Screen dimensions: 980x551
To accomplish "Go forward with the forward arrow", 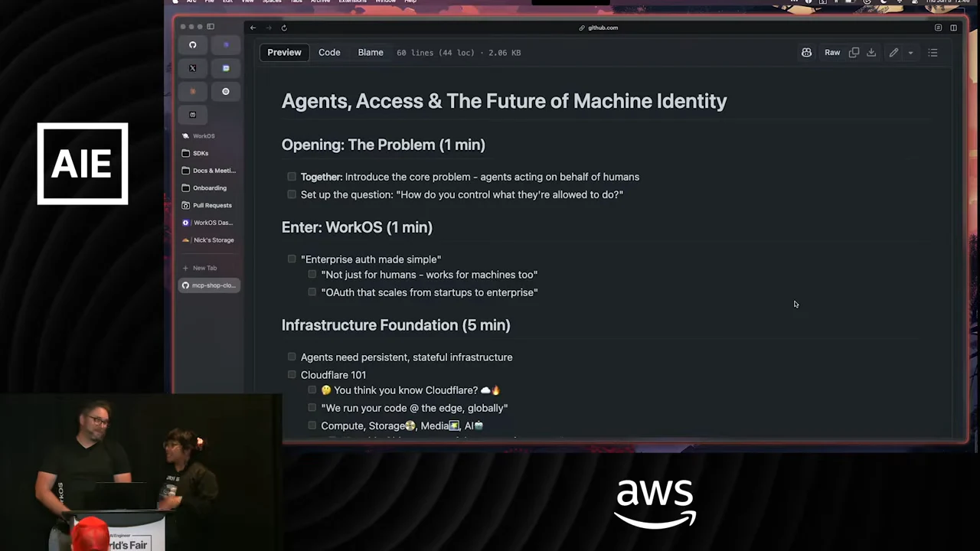I will 269,28.
